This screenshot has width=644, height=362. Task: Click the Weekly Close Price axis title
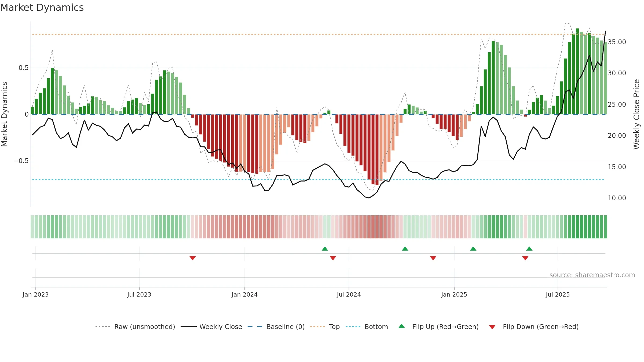(636, 114)
